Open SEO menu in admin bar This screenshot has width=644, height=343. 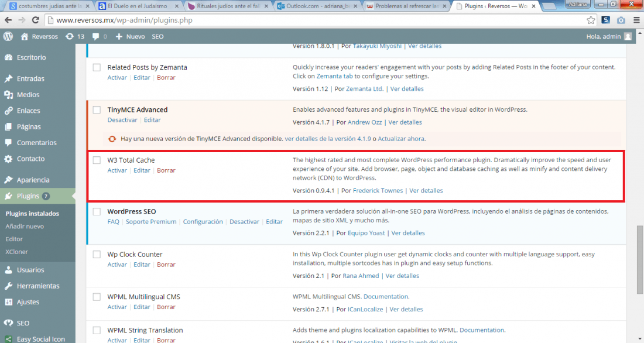pyautogui.click(x=157, y=36)
